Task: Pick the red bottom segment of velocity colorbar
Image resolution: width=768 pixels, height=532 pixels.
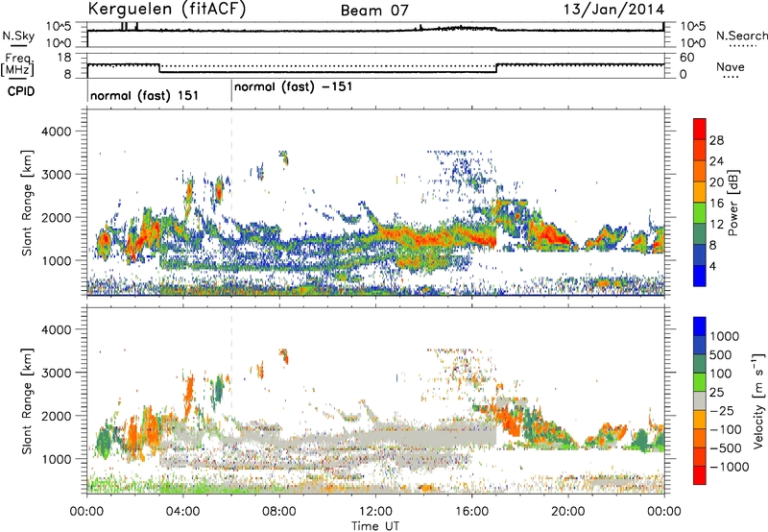Action: (x=700, y=475)
